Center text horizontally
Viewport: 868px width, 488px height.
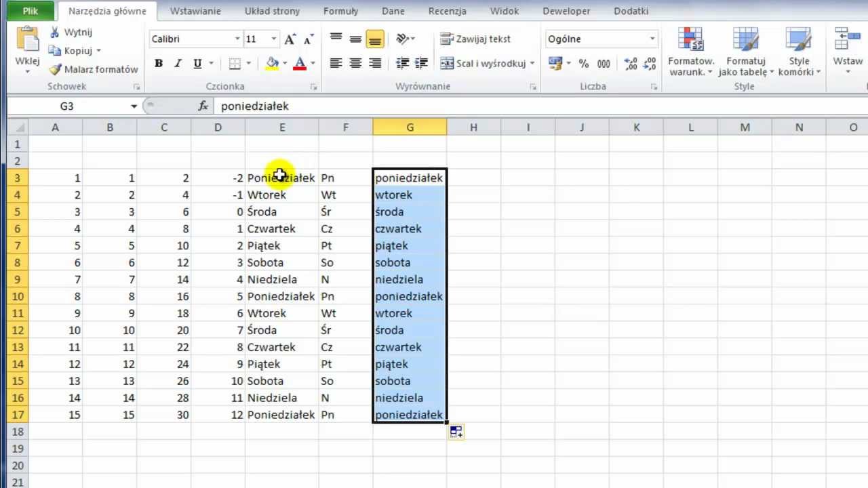pos(355,63)
